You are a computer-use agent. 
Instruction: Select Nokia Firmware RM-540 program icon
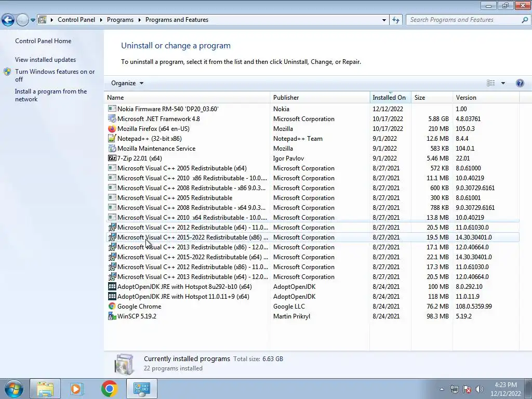pyautogui.click(x=112, y=109)
